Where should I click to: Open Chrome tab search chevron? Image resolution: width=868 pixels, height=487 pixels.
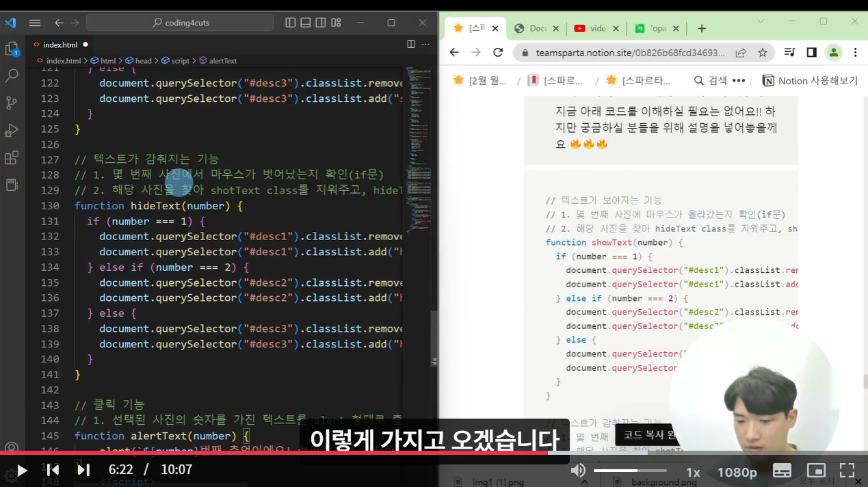coord(761,22)
